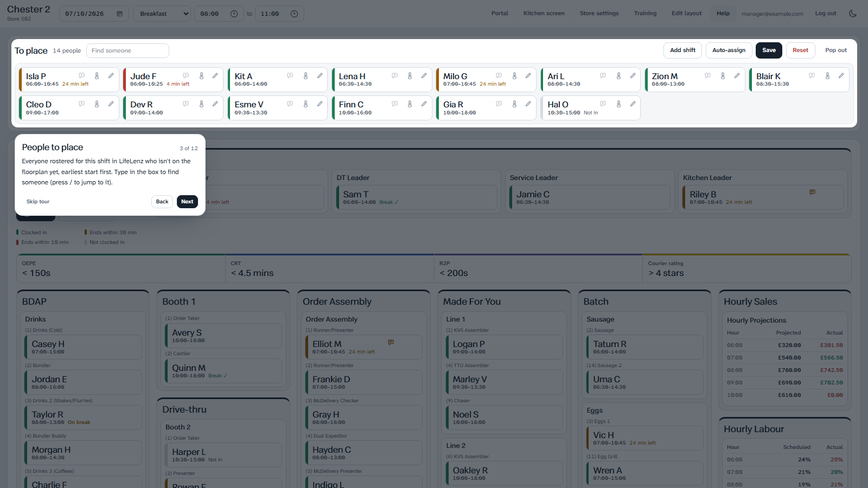This screenshot has height=488, width=868.
Task: Edit Ari L's shift via the pencil icon
Action: (633, 76)
